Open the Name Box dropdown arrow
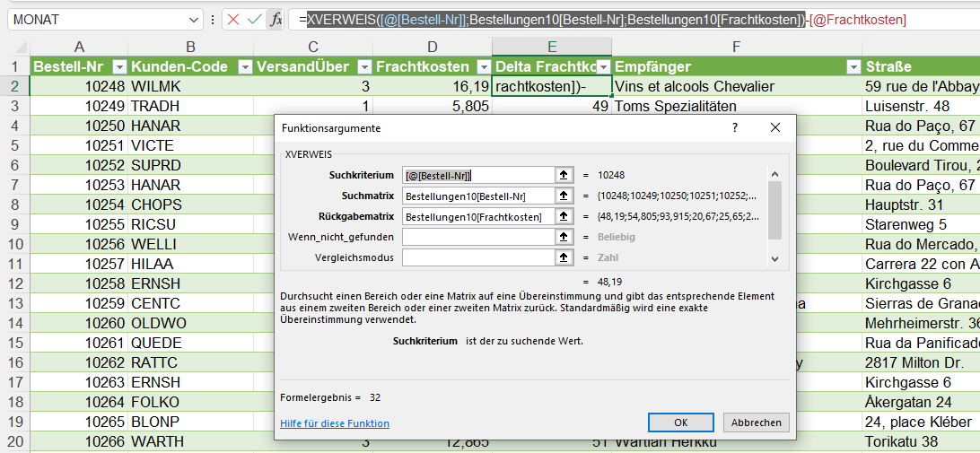Image resolution: width=980 pixels, height=453 pixels. point(195,19)
